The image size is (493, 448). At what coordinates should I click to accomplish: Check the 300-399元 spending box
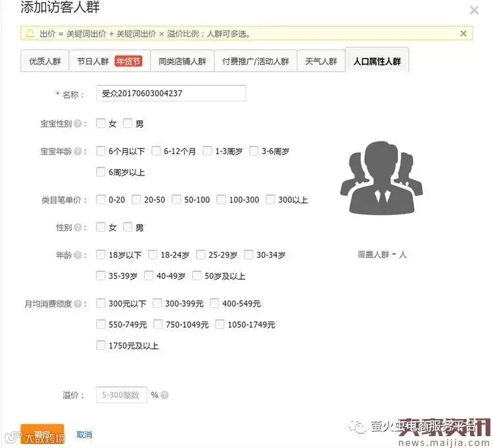157,303
